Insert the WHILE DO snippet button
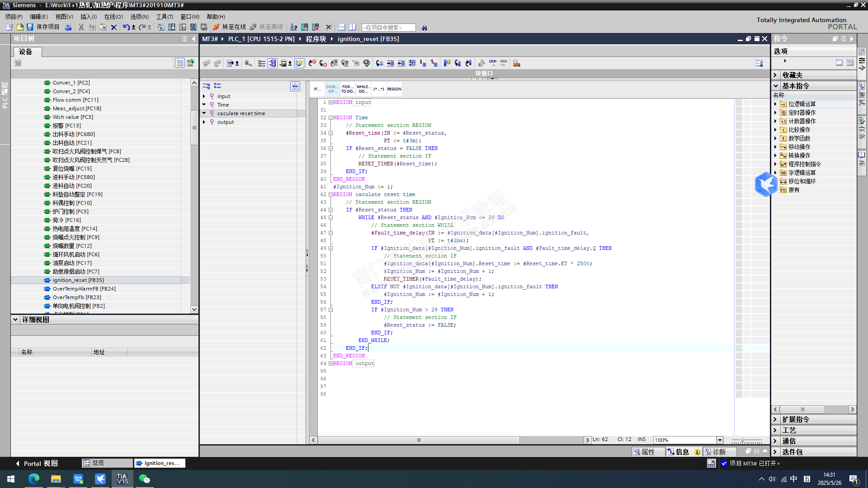 363,89
